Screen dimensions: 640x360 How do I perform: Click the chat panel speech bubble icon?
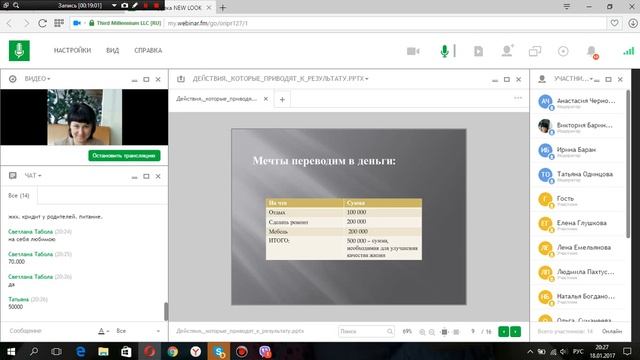tap(13, 176)
